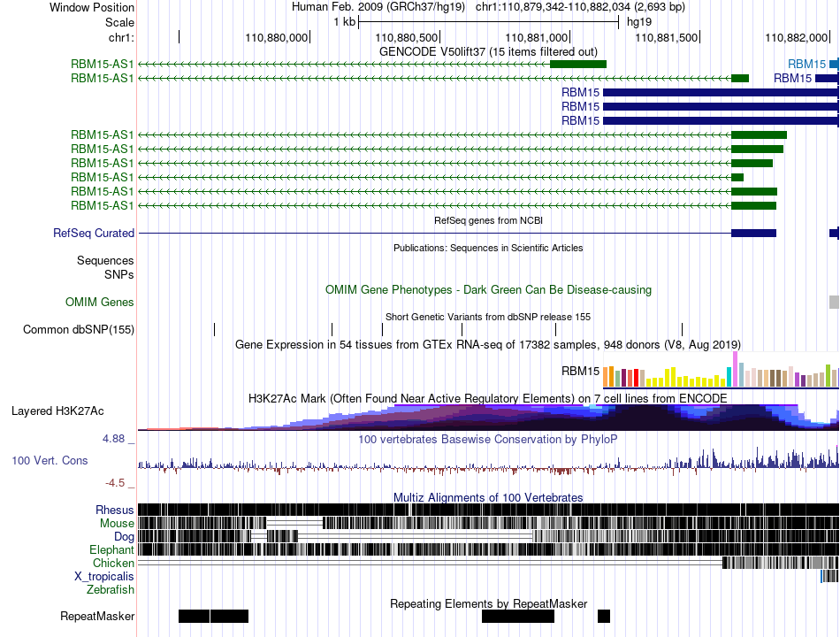This screenshot has height=637, width=840.
Task: Open the RefSeq genes from NCBI title
Action: click(488, 220)
